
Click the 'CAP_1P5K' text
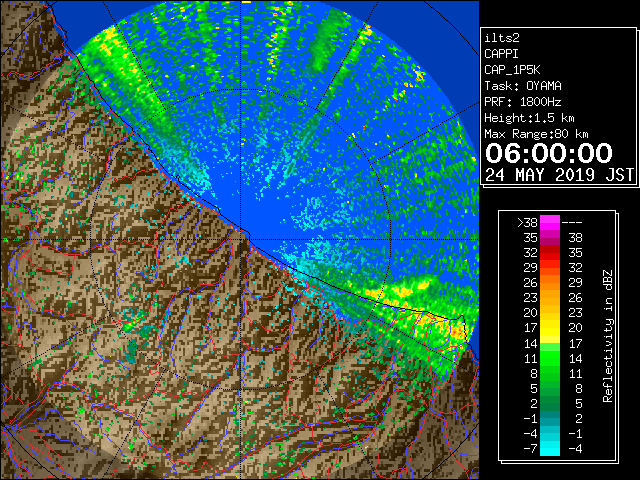[x=512, y=70]
